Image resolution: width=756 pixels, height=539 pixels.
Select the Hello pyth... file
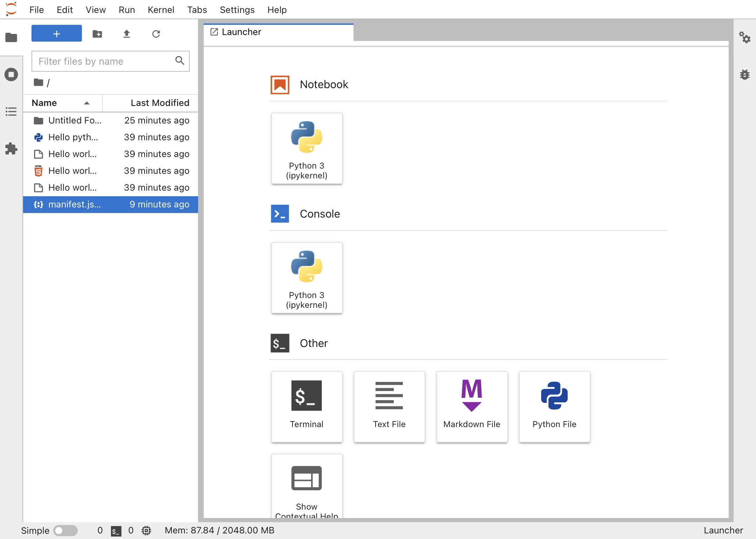[111, 137]
